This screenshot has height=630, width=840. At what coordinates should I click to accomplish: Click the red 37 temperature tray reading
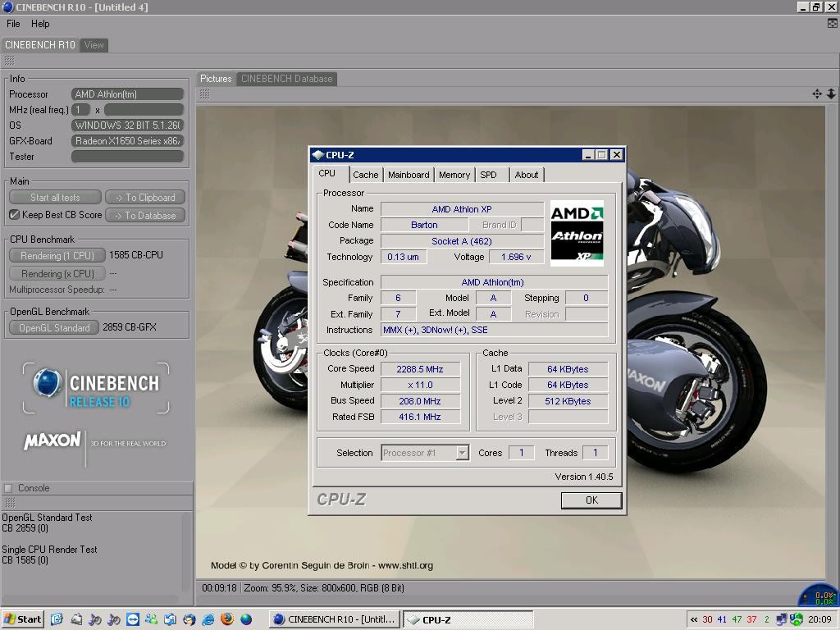[x=751, y=620]
